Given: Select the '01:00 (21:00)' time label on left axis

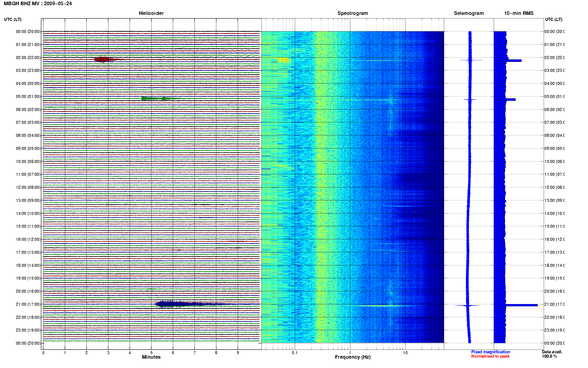Looking at the screenshot, I should pos(28,44).
